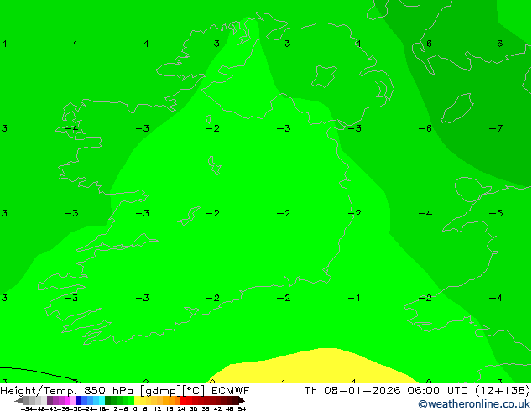
Task: Click the date "Th 08-01-2026"
Action: point(352,391)
